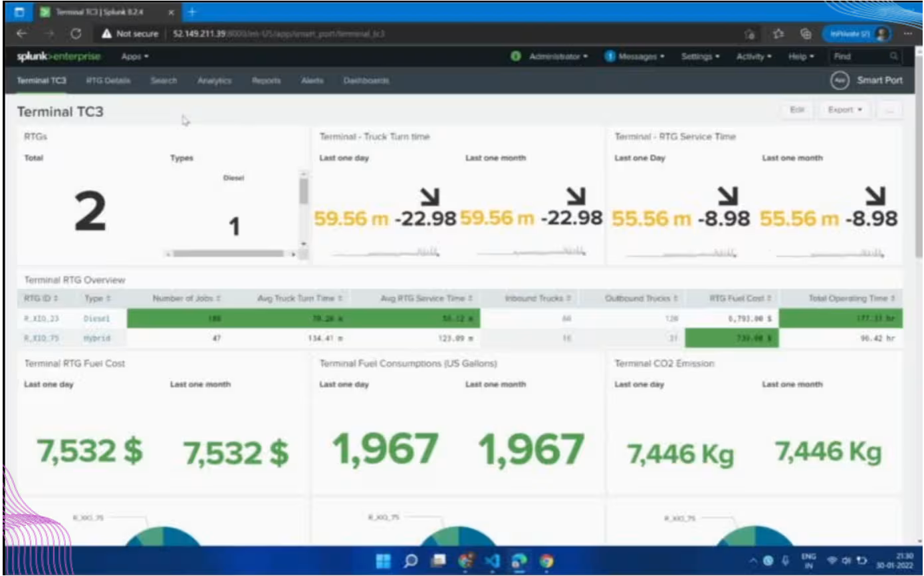Click the search magnifier in Find box
This screenshot has width=924, height=576.
[x=895, y=57]
